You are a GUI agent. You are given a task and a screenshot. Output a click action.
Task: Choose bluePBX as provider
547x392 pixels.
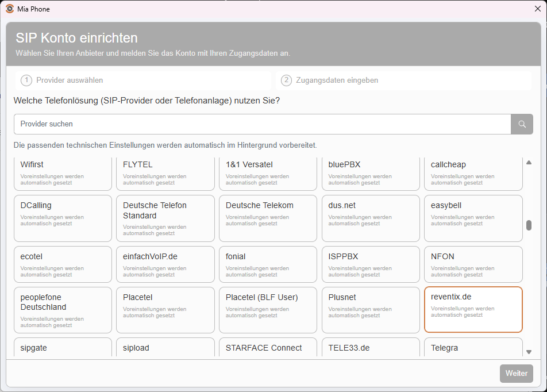371,174
